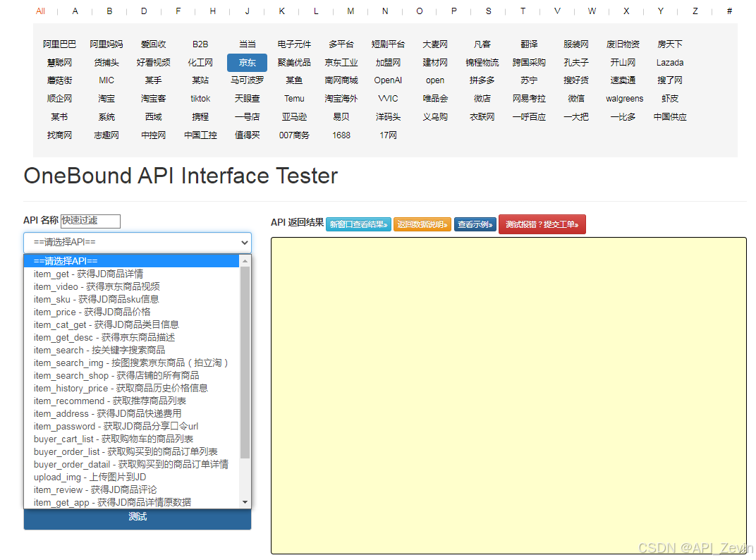This screenshot has height=560, width=756.
Task: Click 新窗口查看结果 button
Action: pyautogui.click(x=358, y=225)
